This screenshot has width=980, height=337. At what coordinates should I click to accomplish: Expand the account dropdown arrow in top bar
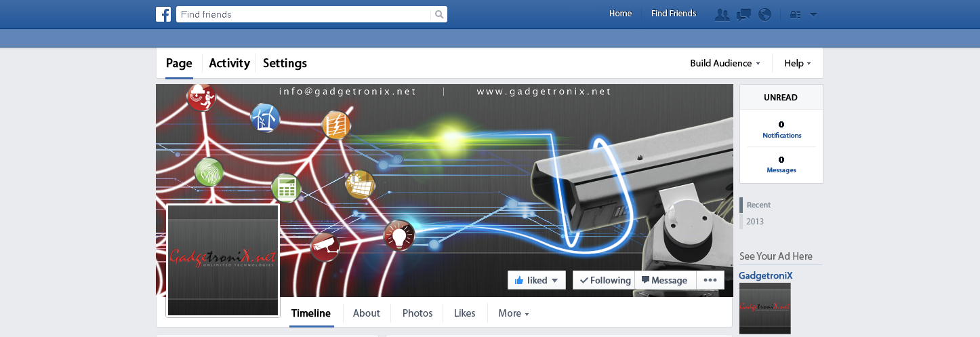coord(813,14)
